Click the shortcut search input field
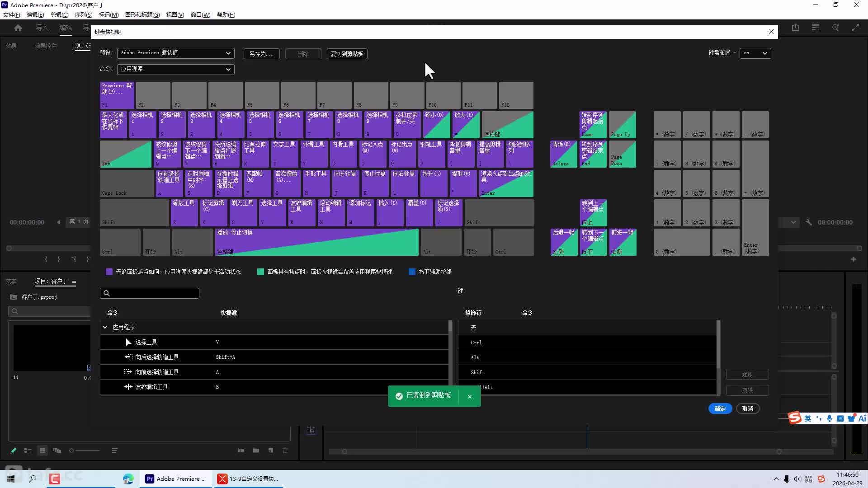The width and height of the screenshot is (868, 488). point(150,293)
